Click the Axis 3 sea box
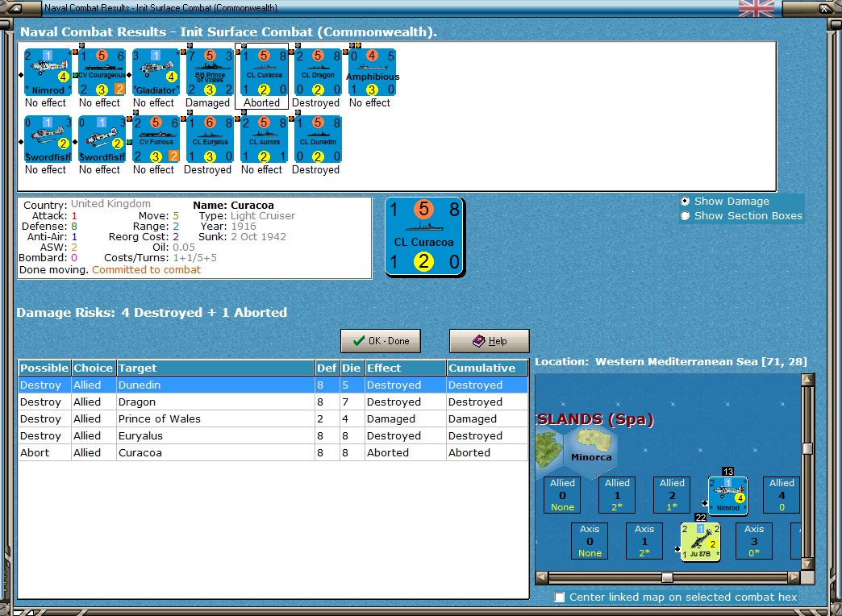Image resolution: width=842 pixels, height=616 pixels. [754, 541]
